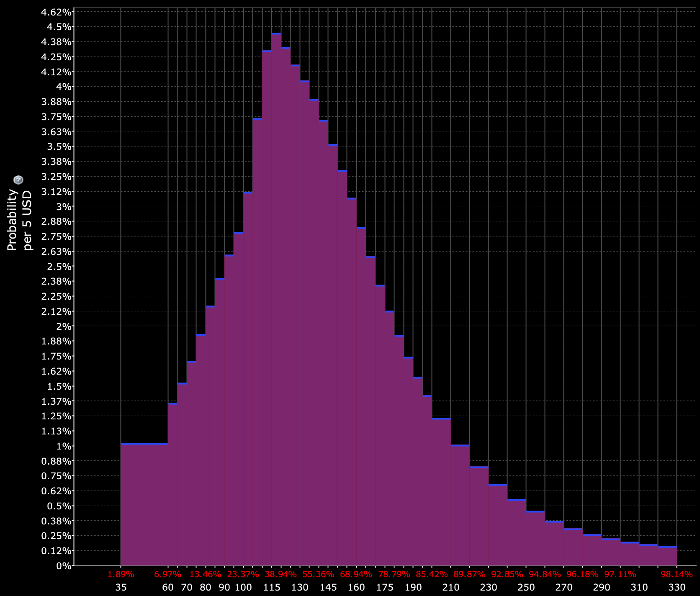Click the 4.62% label on the y-axis
The width and height of the screenshot is (700, 596).
tap(56, 12)
